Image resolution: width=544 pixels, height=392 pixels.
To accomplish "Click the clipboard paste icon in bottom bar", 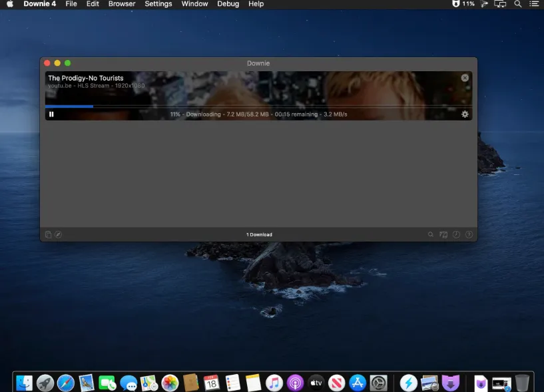I will (48, 234).
